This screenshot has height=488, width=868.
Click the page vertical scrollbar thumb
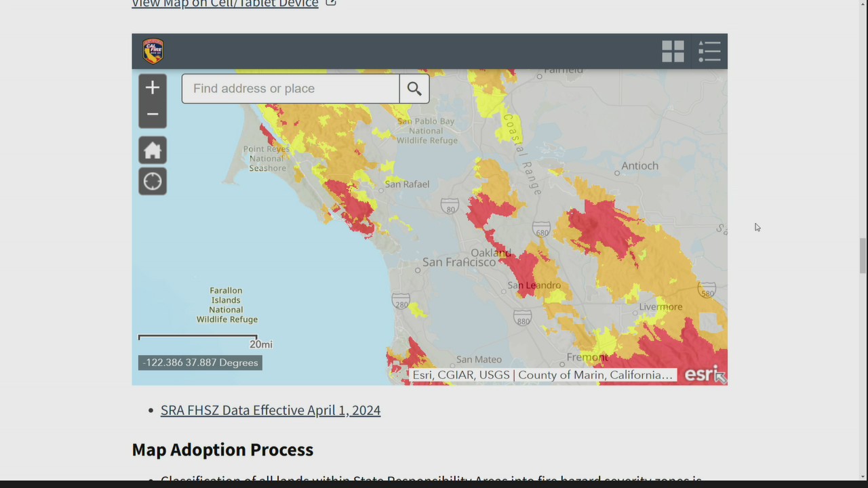coord(863,256)
